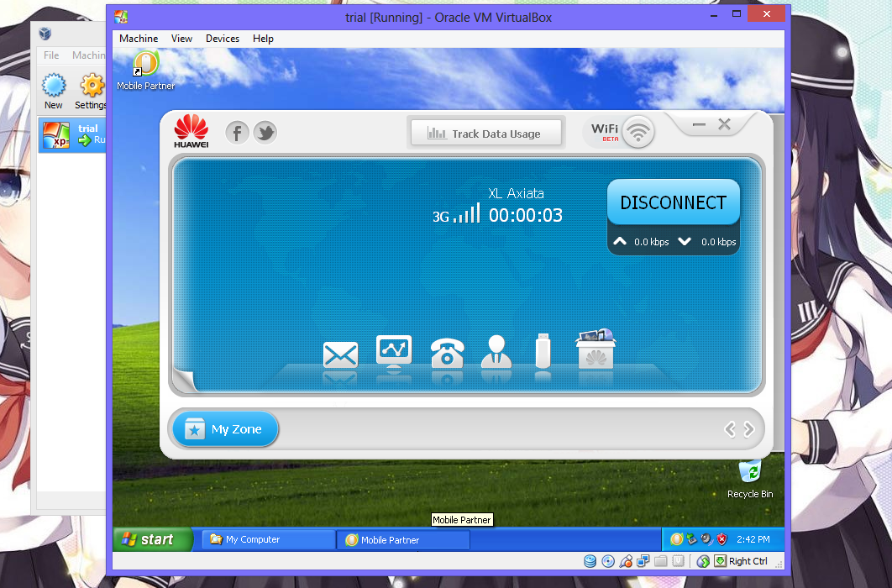Click Settings in VirtualBox Manager toolbar
The width and height of the screenshot is (892, 588).
pos(91,91)
